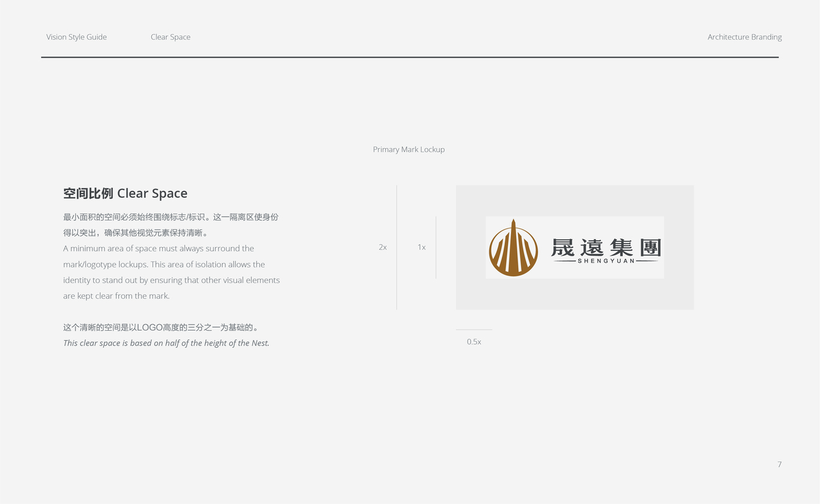
Task: Click the 'Vision Style Guide' header text
Action: (76, 37)
